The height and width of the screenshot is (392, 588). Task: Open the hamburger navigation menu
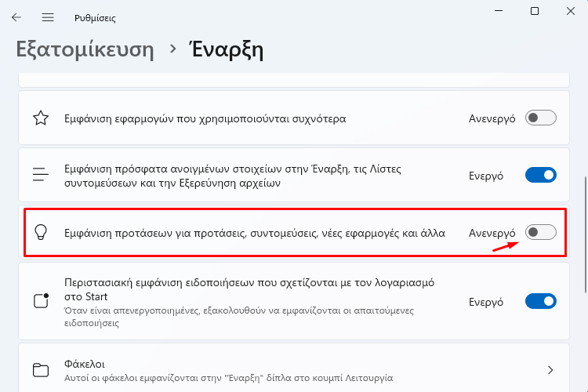(48, 17)
